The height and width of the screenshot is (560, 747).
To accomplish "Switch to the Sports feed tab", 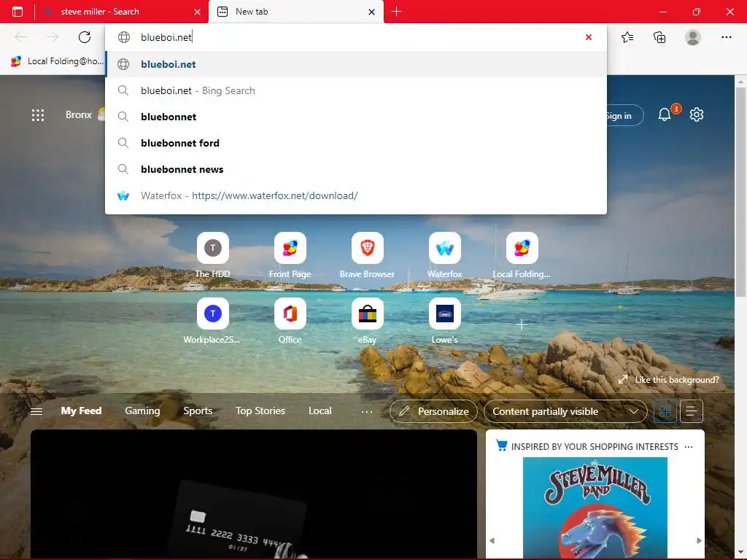I will click(198, 411).
